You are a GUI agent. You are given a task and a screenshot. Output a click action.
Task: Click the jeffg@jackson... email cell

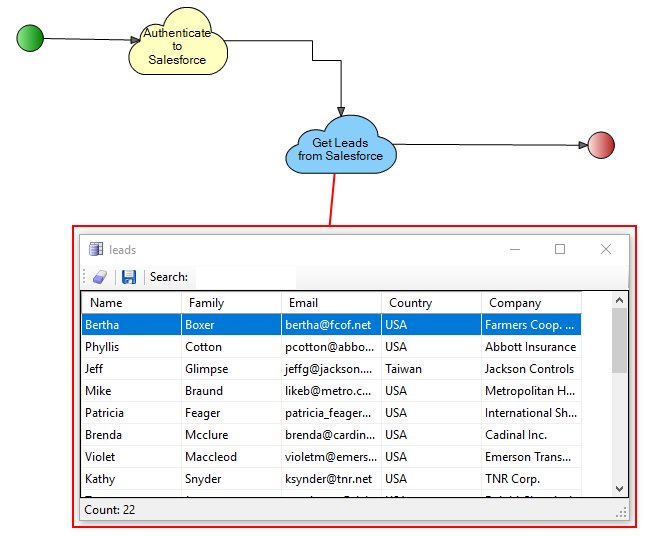(x=332, y=369)
